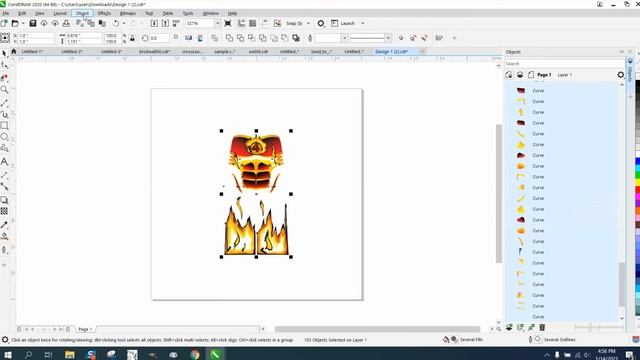Click the Objects docker settings gear
This screenshot has width=640, height=360.
coord(620,75)
